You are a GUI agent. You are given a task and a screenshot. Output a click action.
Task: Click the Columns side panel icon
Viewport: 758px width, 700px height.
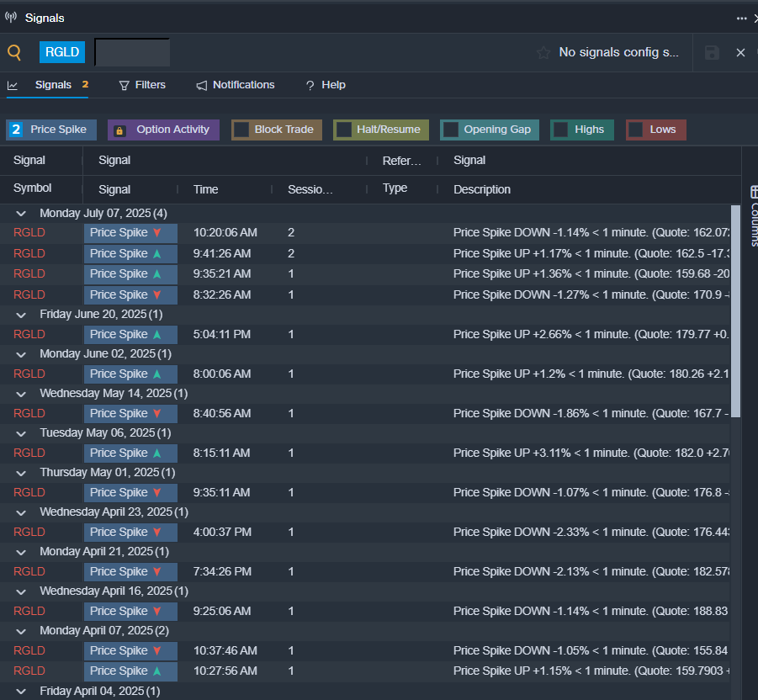754,192
